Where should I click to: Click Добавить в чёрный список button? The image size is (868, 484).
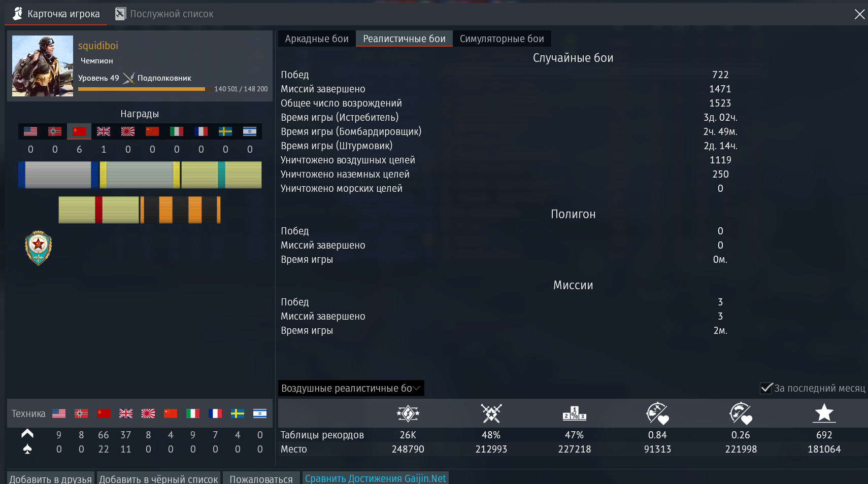point(158,478)
